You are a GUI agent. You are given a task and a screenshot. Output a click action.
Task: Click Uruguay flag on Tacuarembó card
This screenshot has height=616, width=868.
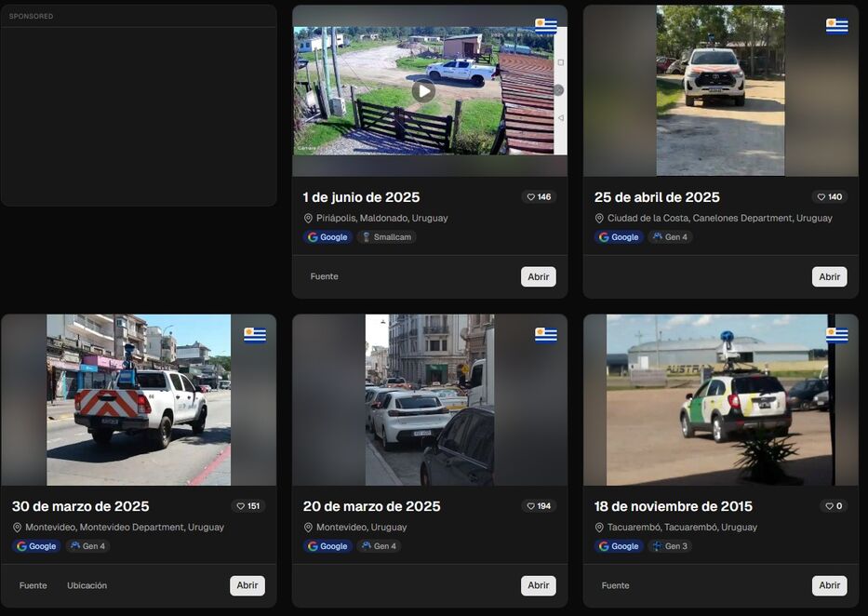[837, 335]
